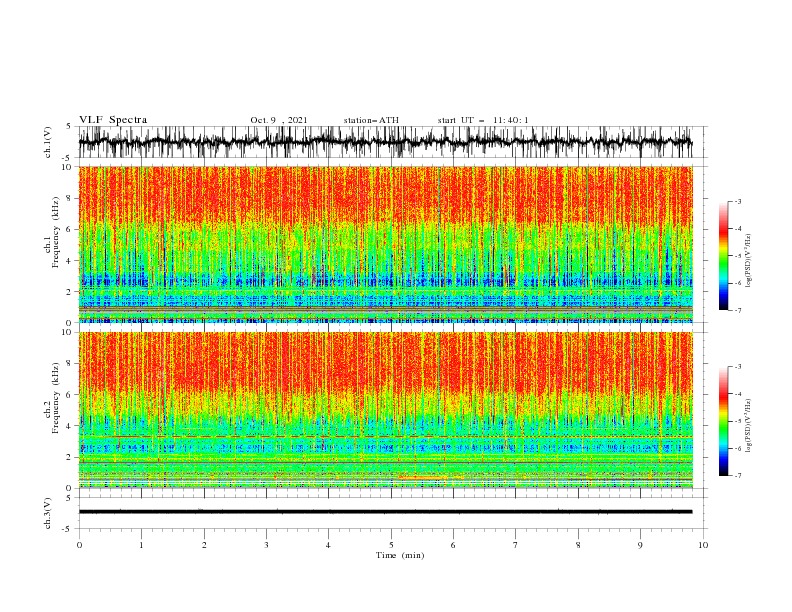Click the ch.1 PSD color scale bar
This screenshot has height=612, width=792.
[x=724, y=256]
